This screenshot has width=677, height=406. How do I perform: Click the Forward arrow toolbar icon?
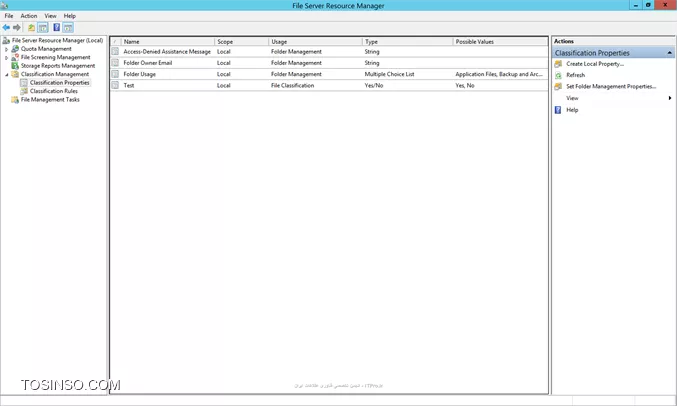17,28
